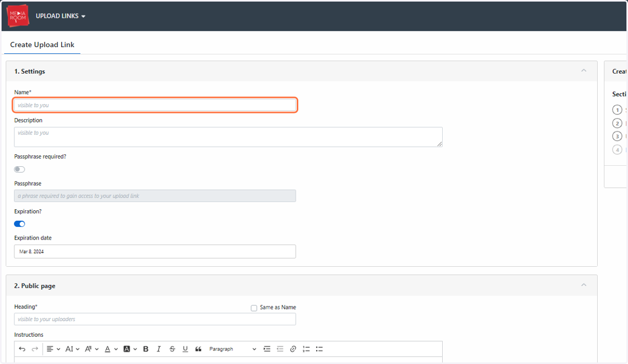
Task: Turn off the Expiration switch
Action: click(x=19, y=224)
